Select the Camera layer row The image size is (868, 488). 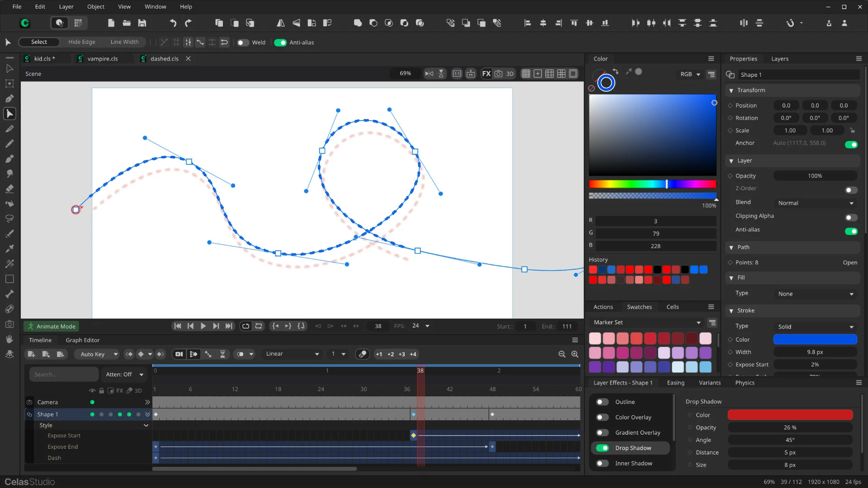[88, 402]
